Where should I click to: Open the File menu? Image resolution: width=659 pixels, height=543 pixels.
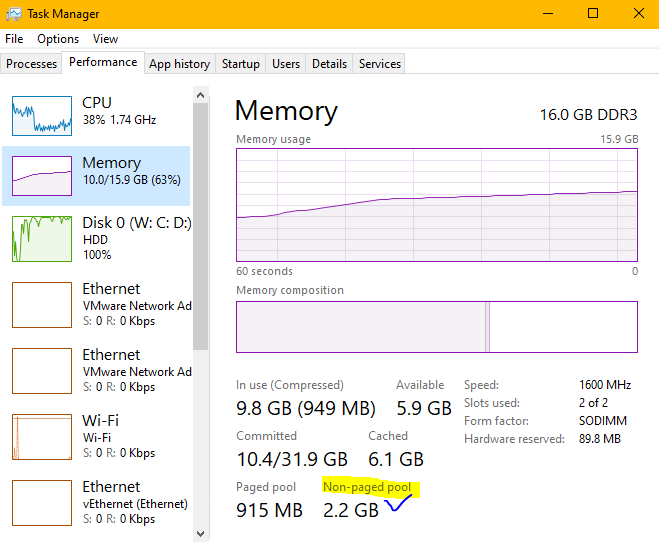click(14, 39)
